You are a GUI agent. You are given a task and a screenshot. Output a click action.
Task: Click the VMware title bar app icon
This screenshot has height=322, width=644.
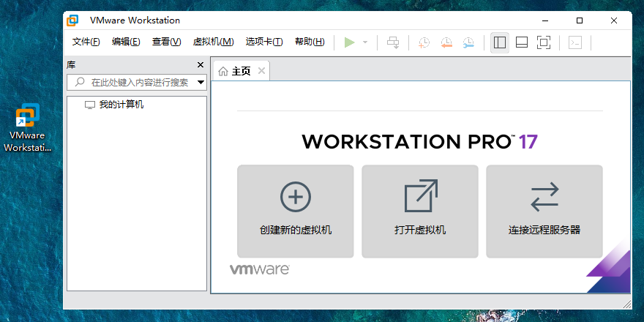click(x=72, y=20)
